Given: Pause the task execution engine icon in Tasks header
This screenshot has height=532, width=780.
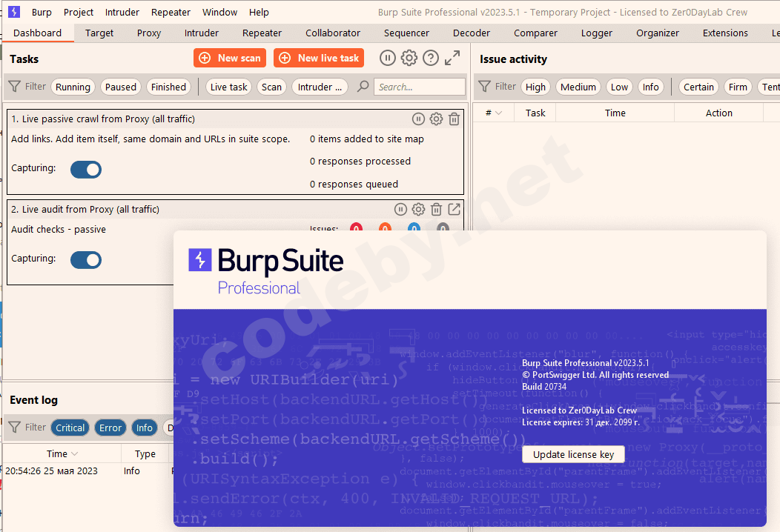Looking at the screenshot, I should [388, 59].
